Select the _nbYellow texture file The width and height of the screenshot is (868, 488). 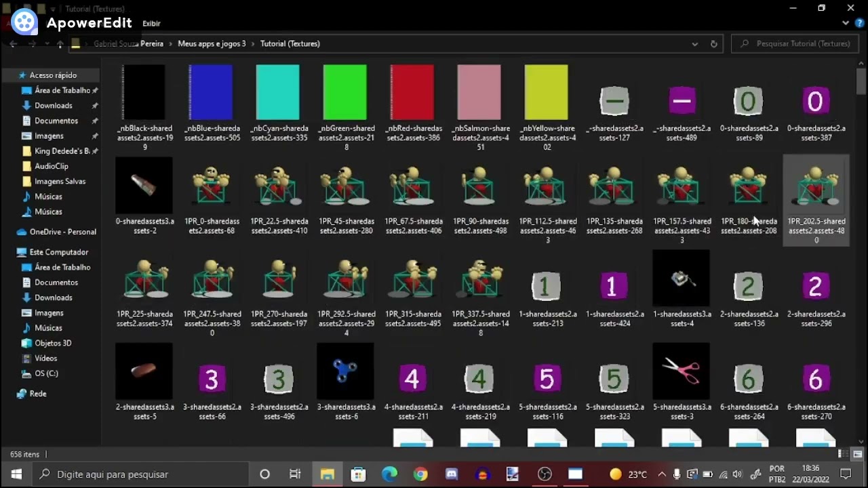tap(547, 107)
